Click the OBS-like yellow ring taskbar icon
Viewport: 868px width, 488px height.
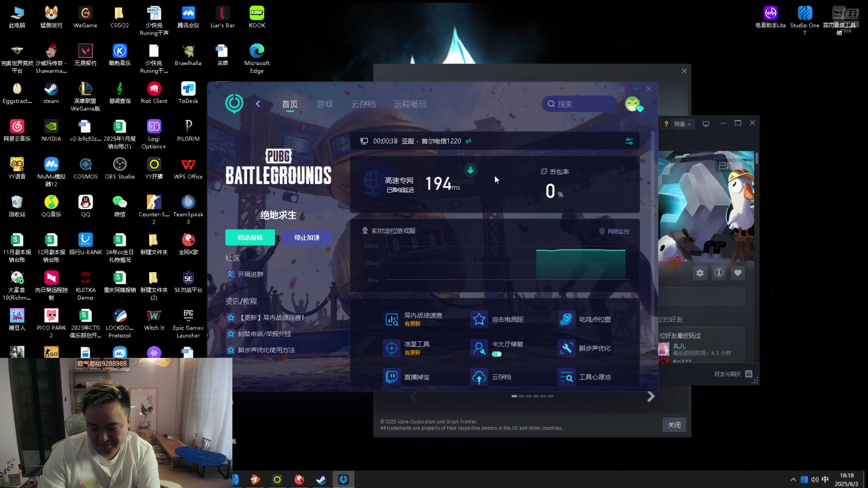coord(277,479)
